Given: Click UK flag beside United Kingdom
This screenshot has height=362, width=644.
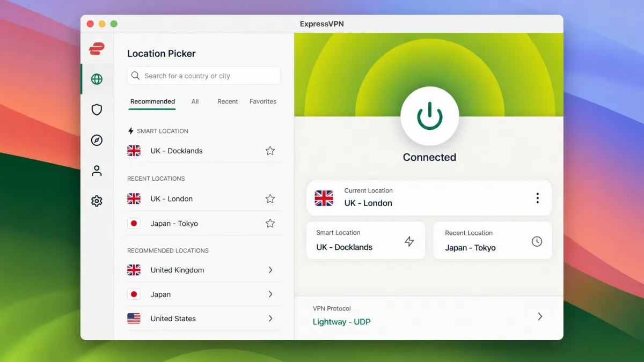Looking at the screenshot, I should [x=134, y=270].
